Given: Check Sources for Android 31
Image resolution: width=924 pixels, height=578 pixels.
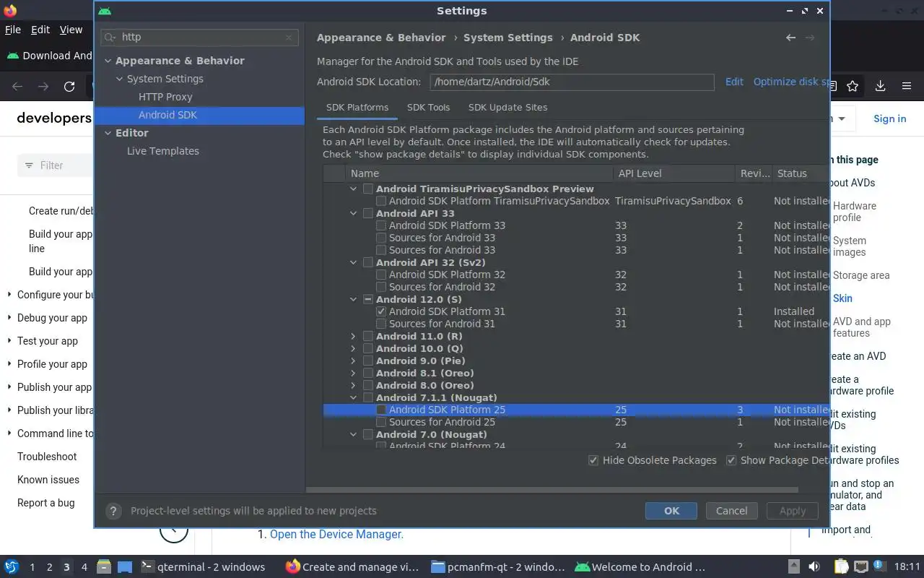Looking at the screenshot, I should (x=381, y=324).
